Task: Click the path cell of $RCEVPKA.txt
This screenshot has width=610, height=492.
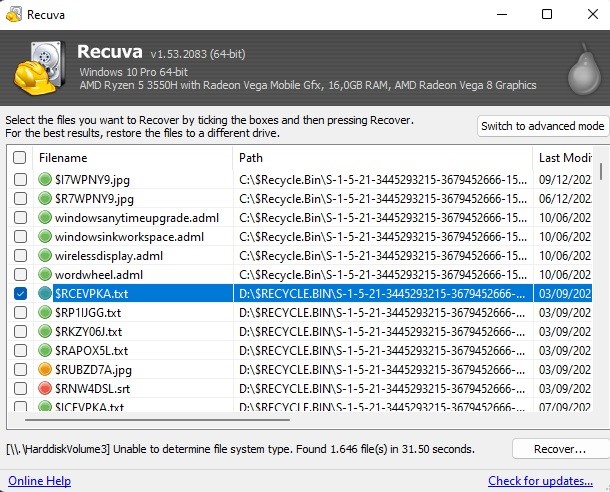Action: 383,294
